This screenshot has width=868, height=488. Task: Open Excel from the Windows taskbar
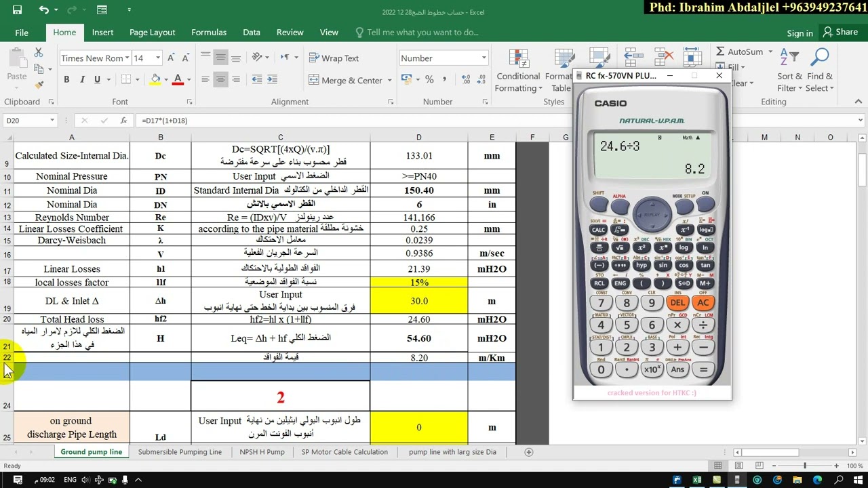[x=697, y=480]
